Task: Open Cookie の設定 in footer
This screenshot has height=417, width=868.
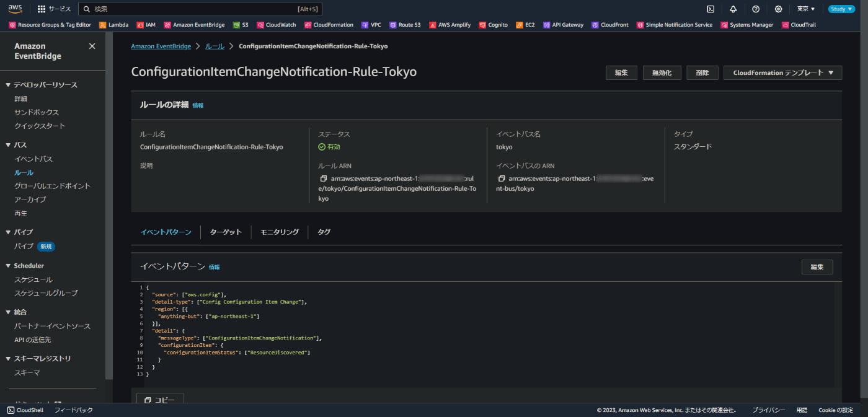Action: 836,410
